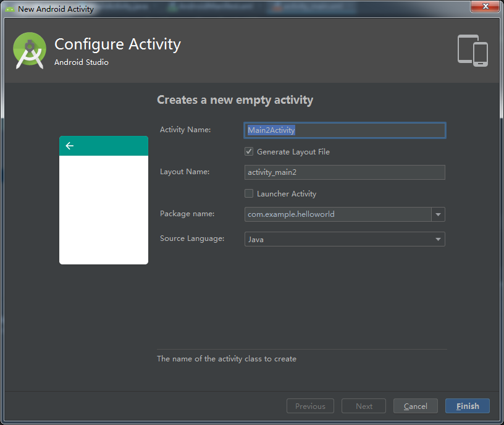Image resolution: width=504 pixels, height=425 pixels.
Task: Click 'The name of the activity class' hint
Action: click(227, 359)
